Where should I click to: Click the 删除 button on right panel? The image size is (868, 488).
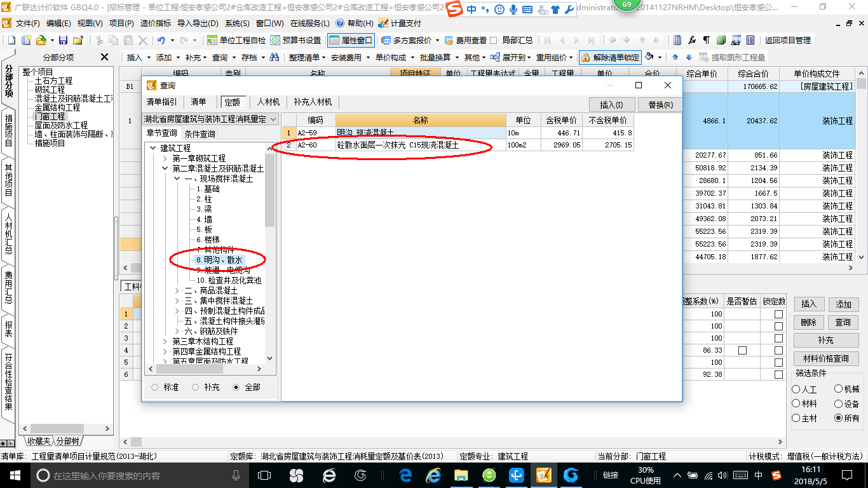point(809,322)
